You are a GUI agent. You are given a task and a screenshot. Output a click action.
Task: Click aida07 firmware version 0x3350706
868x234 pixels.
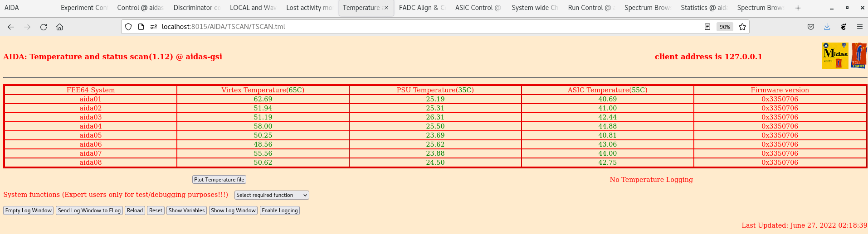[x=780, y=153]
